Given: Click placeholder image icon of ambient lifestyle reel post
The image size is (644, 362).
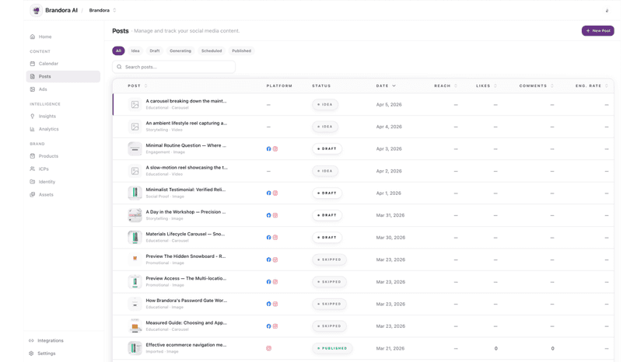Looking at the screenshot, I should point(135,127).
